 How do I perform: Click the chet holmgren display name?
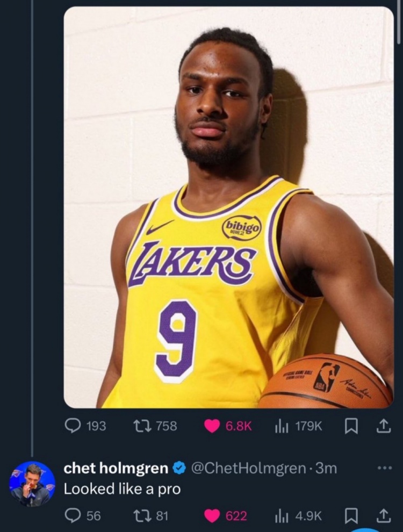(116, 469)
